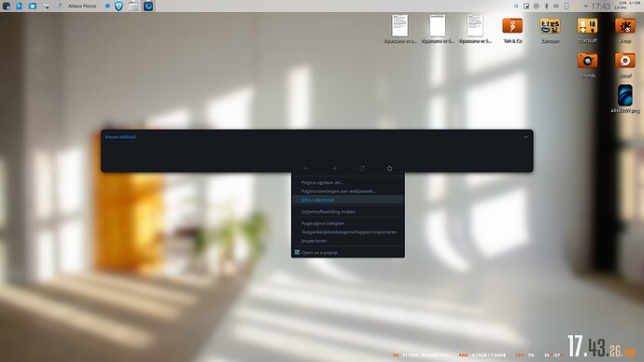
Task: Open the notes tray icon
Action: pyautogui.click(x=526, y=7)
